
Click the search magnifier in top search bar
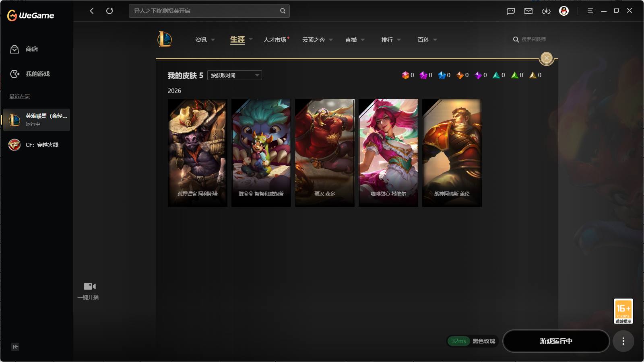pos(283,11)
